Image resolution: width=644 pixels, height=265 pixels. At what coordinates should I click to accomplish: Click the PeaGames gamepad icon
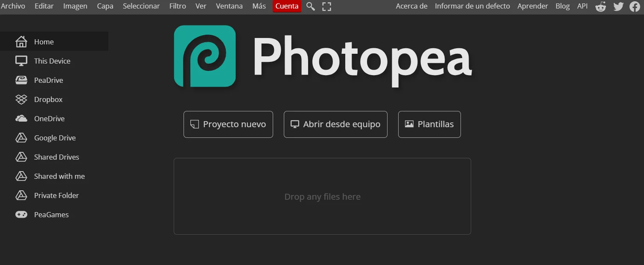[21, 215]
